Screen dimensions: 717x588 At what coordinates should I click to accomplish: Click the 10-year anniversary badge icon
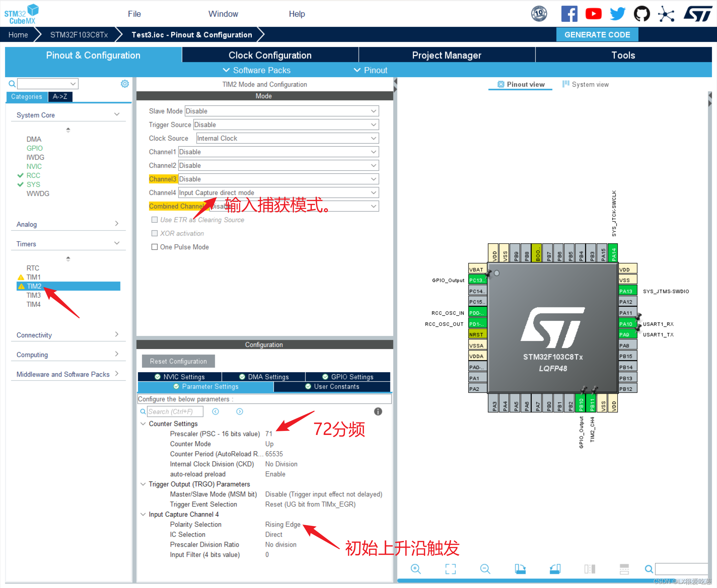[539, 14]
